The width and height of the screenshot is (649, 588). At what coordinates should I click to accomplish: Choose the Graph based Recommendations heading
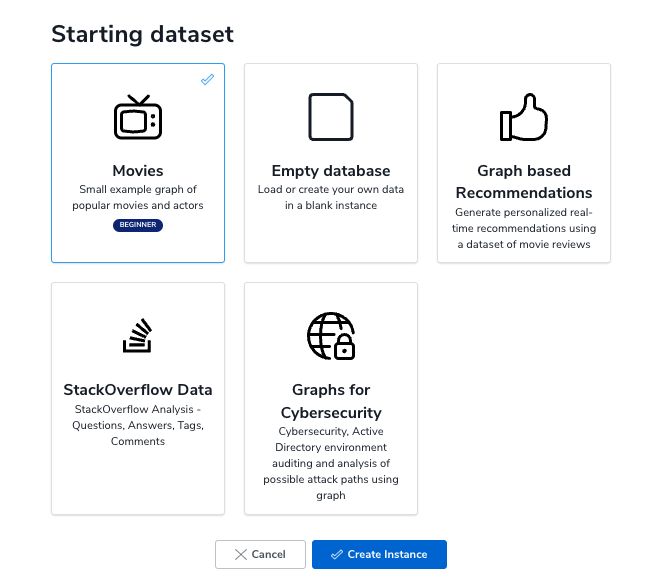524,182
